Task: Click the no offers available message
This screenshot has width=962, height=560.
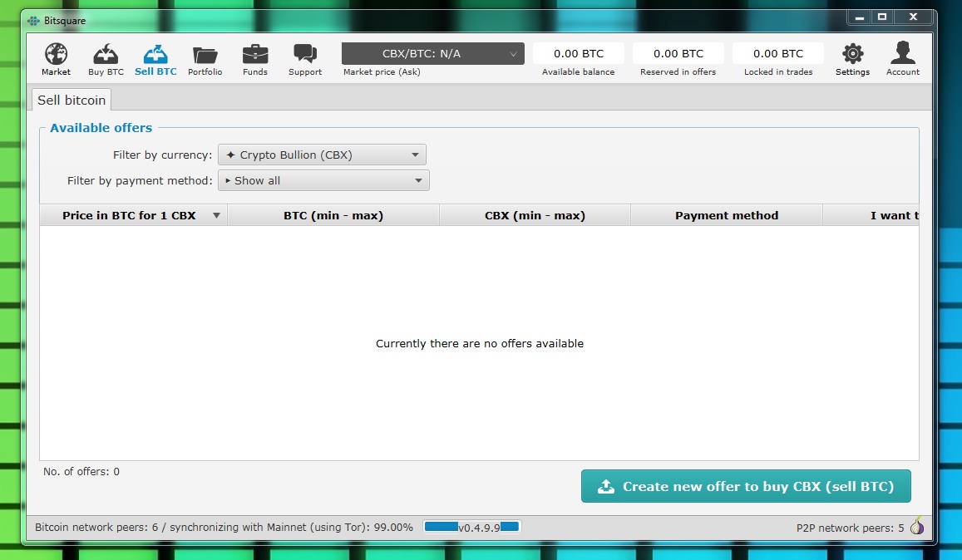Action: 480,343
